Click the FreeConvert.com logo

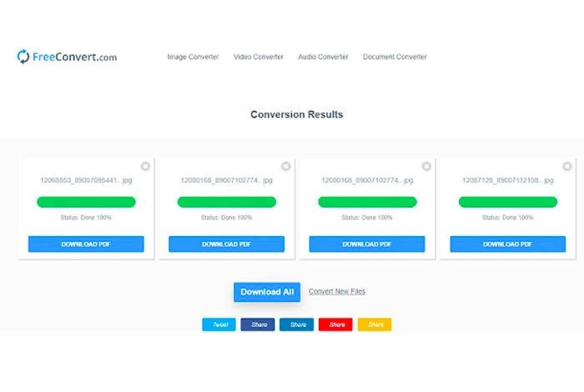67,57
